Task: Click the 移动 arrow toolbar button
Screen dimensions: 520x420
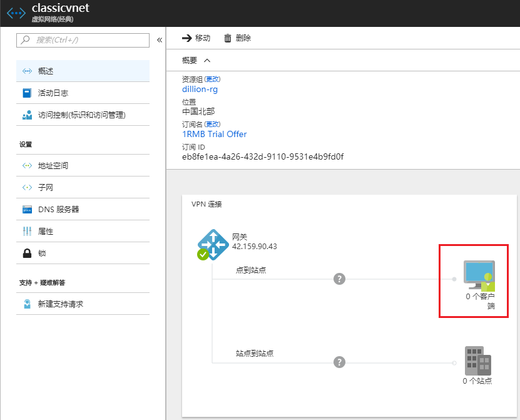Action: (196, 38)
